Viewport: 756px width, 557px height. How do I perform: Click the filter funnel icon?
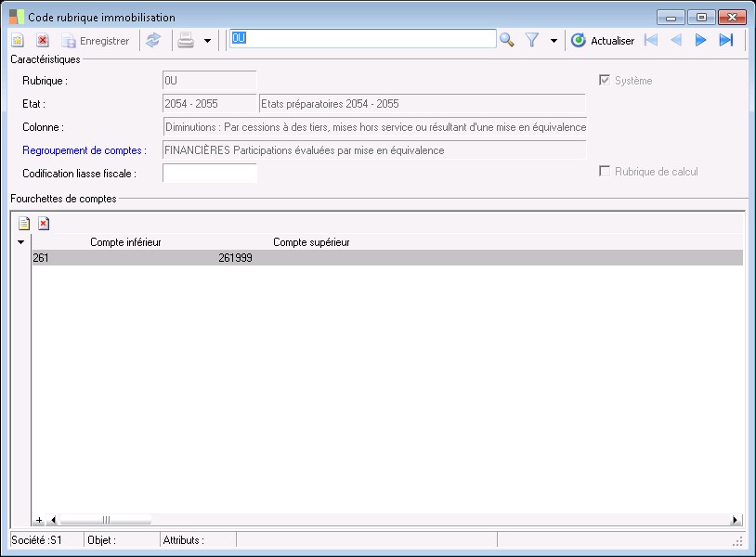coord(532,40)
